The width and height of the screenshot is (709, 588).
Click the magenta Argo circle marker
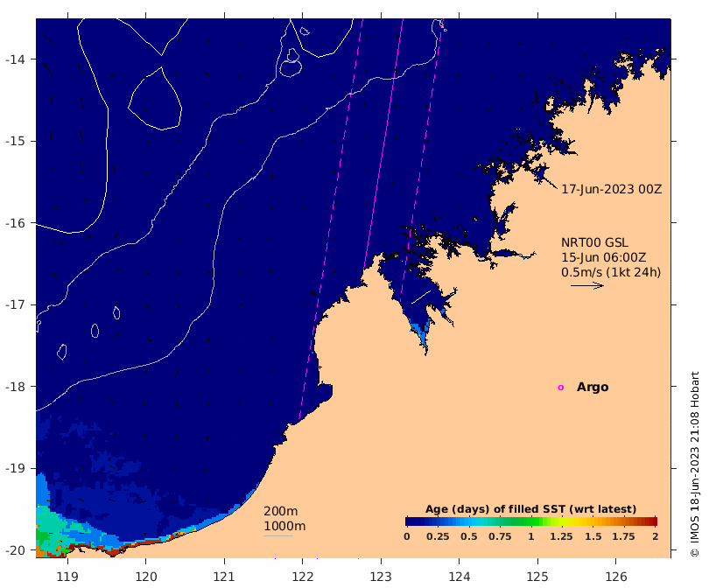tap(561, 388)
